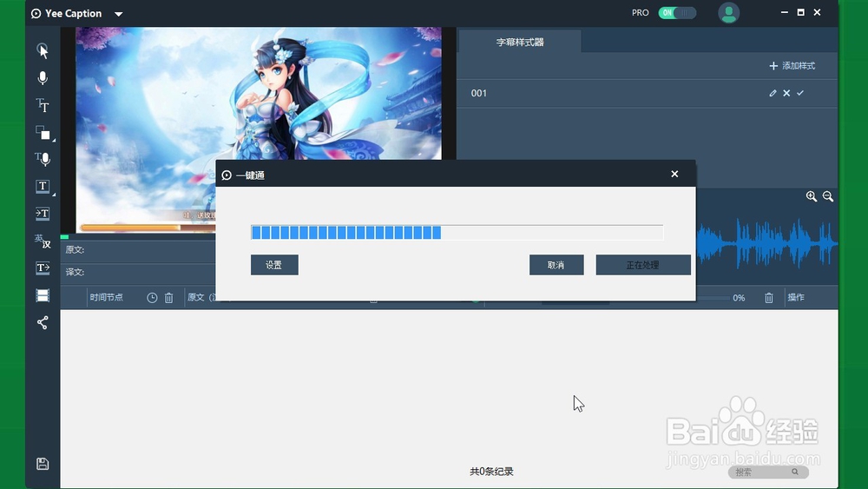Click the microphone voice recognition tool

pyautogui.click(x=43, y=78)
